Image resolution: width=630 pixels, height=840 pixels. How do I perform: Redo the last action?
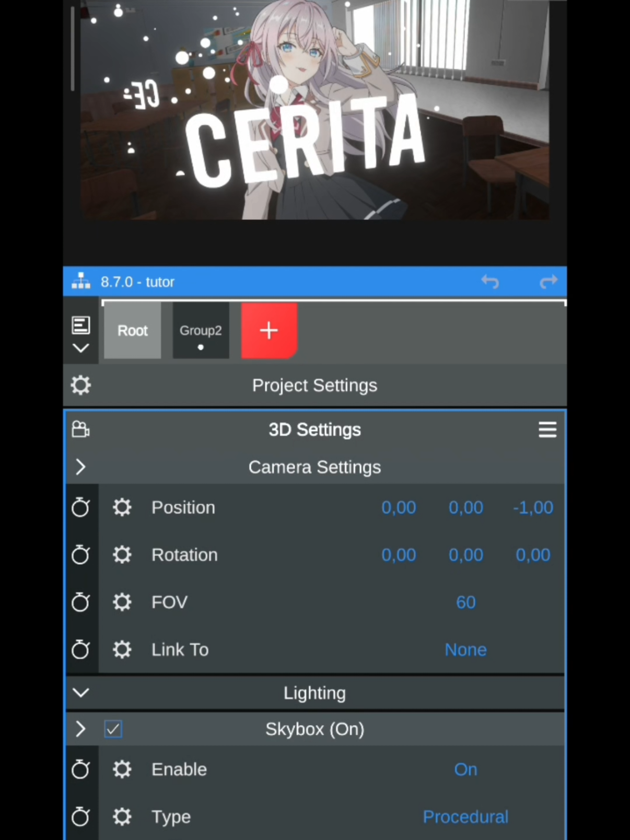(x=548, y=282)
